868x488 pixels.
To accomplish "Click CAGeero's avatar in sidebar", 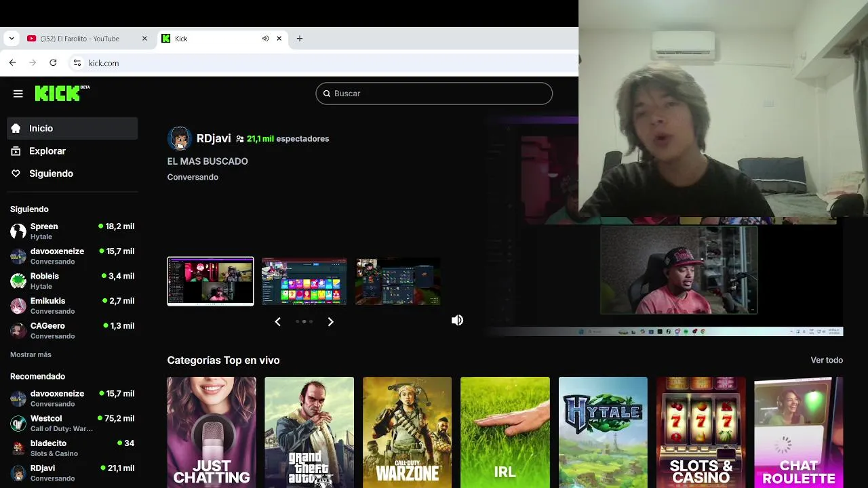I will click(18, 331).
